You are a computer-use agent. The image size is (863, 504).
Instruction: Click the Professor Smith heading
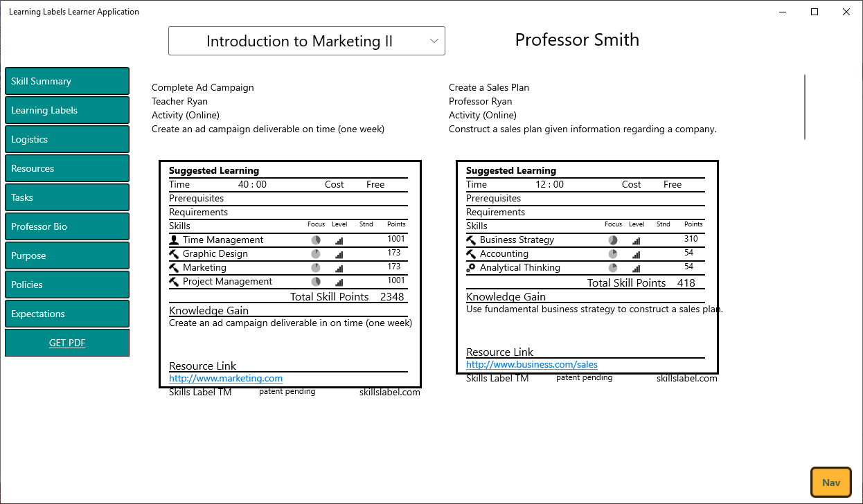pyautogui.click(x=577, y=39)
